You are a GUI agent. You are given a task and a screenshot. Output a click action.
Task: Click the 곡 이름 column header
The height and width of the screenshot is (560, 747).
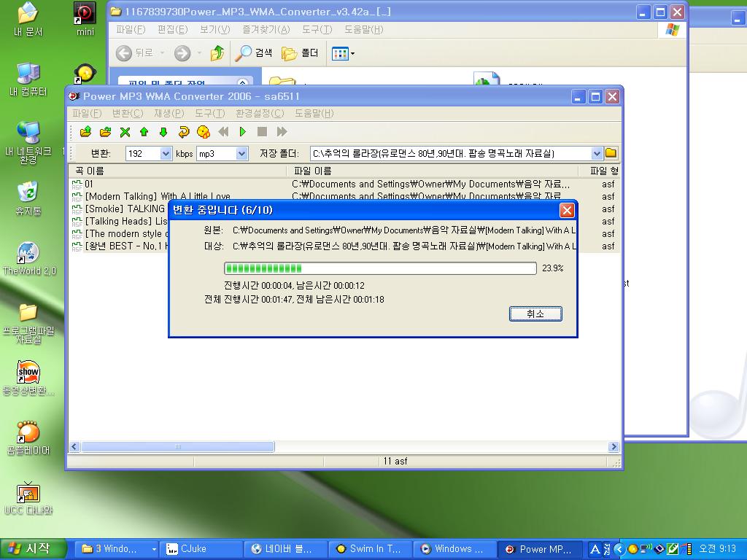178,171
